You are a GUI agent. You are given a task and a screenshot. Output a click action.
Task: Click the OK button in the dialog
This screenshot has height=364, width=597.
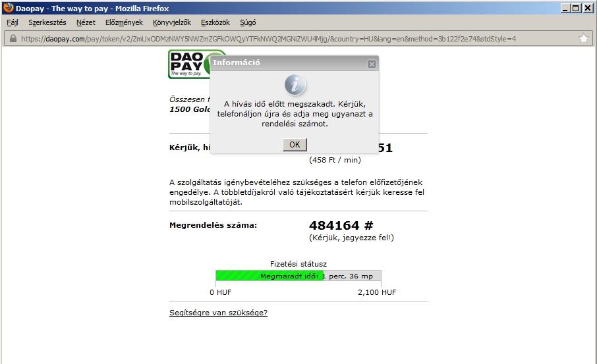(x=295, y=145)
